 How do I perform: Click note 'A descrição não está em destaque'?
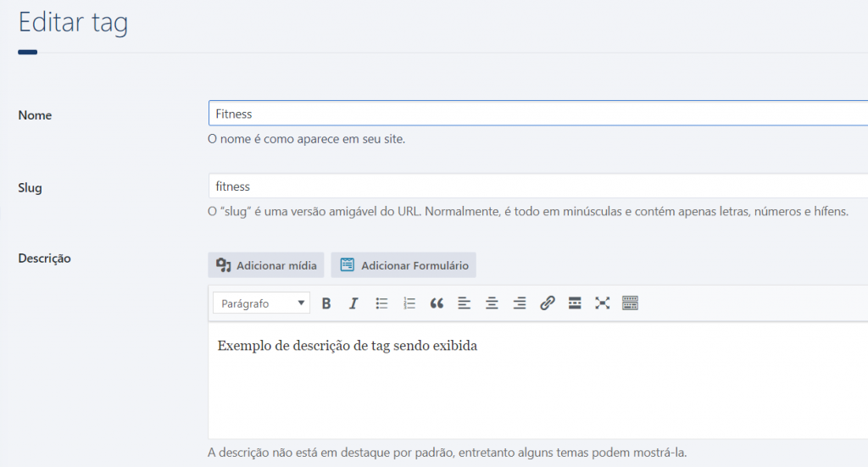pos(447,453)
